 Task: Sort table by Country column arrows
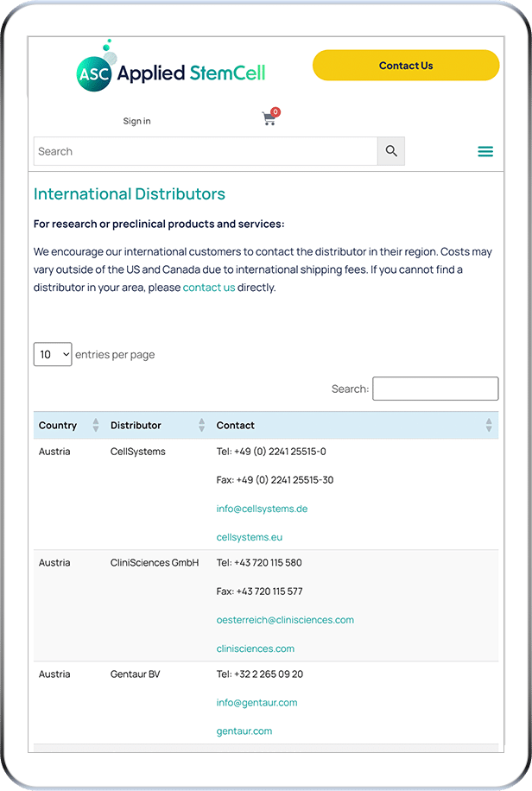pyautogui.click(x=95, y=425)
